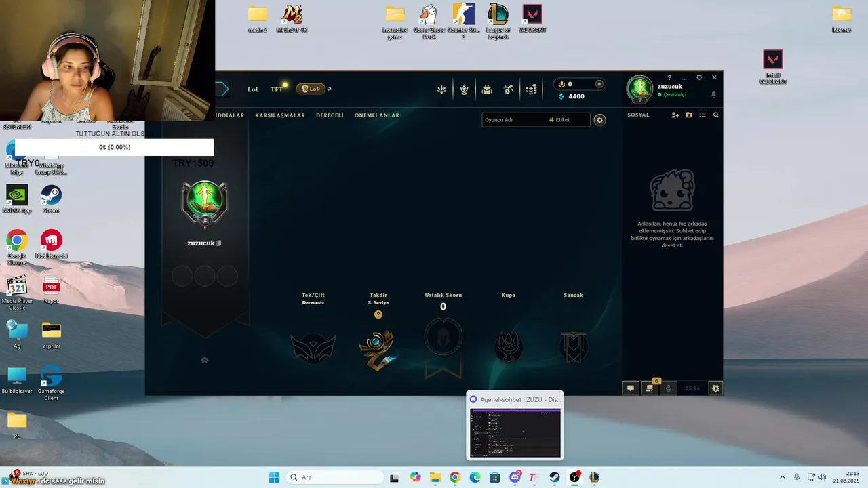868x488 pixels.
Task: Open the Store coins icon in the client header
Action: pos(532,89)
